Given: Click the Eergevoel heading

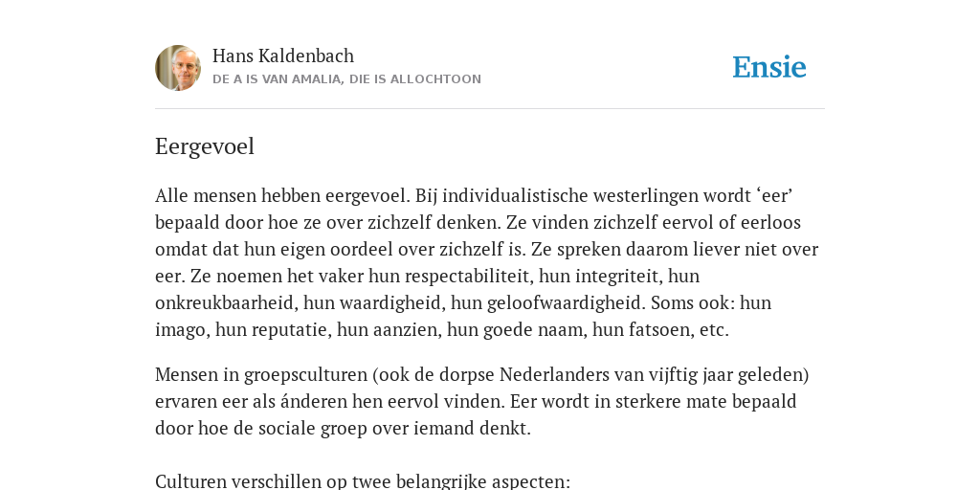Looking at the screenshot, I should coord(205,146).
